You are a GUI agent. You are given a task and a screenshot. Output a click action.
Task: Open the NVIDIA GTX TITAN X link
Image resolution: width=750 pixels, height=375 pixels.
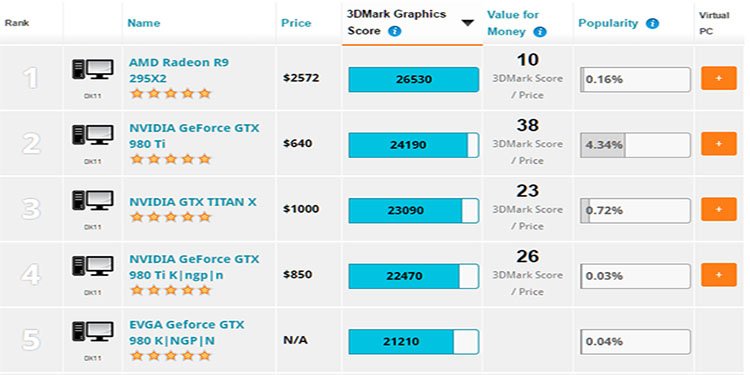click(x=193, y=202)
